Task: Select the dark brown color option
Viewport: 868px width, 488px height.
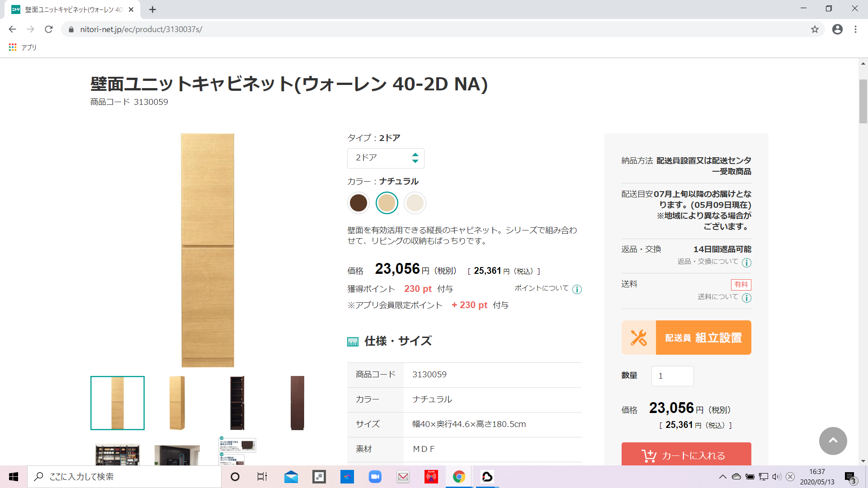Action: [359, 203]
